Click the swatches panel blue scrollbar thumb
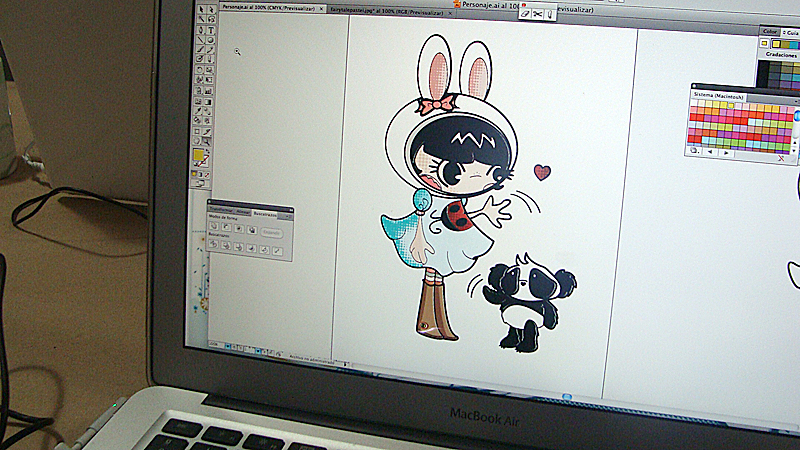 point(797,116)
